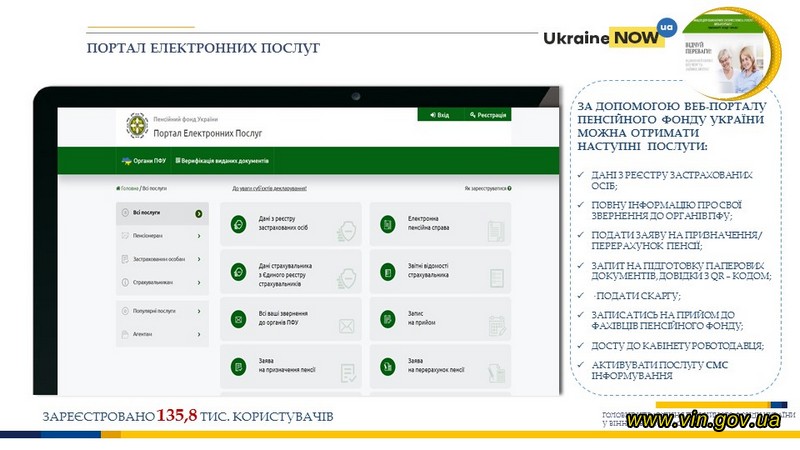Select 'Пенсіонерам' sidebar entry

(x=162, y=236)
